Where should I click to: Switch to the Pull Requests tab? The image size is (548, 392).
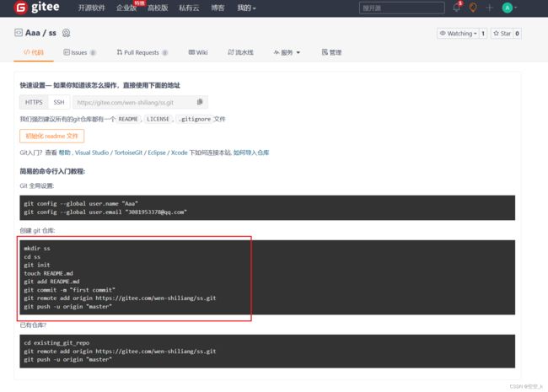tap(142, 52)
